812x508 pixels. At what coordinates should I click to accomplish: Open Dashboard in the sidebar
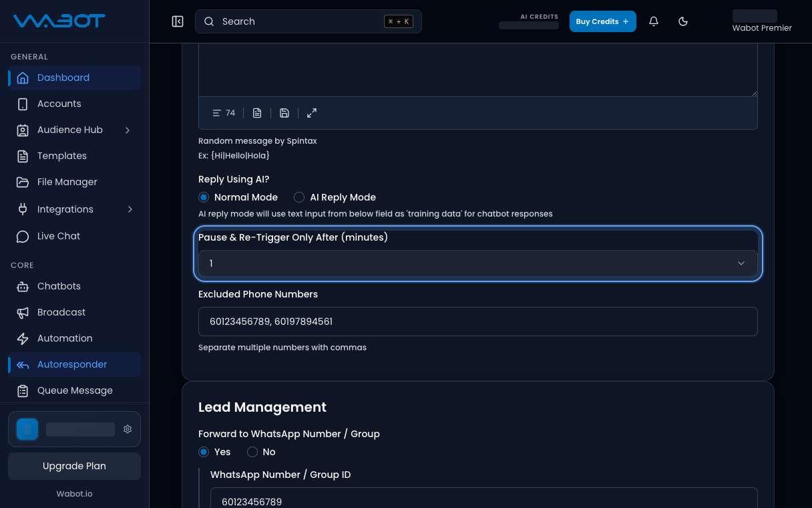coord(74,78)
